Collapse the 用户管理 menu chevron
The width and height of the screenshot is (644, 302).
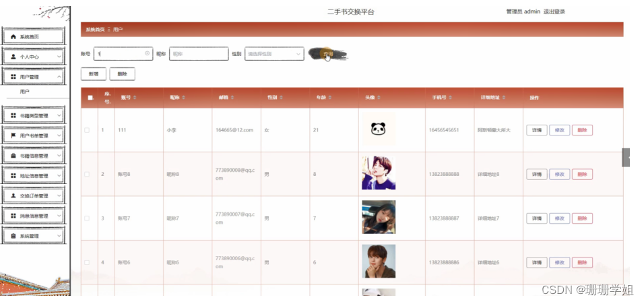tap(59, 77)
